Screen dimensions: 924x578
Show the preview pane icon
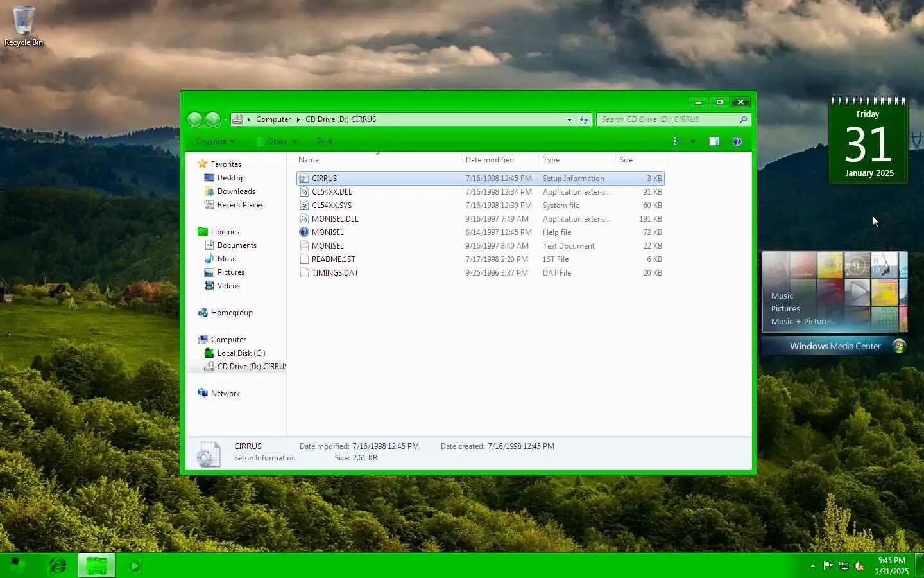(x=714, y=141)
